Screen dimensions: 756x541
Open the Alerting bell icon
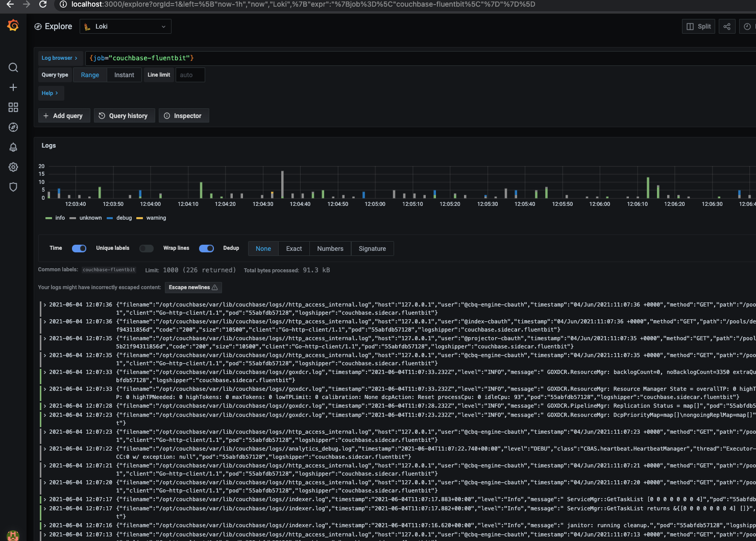pos(13,147)
